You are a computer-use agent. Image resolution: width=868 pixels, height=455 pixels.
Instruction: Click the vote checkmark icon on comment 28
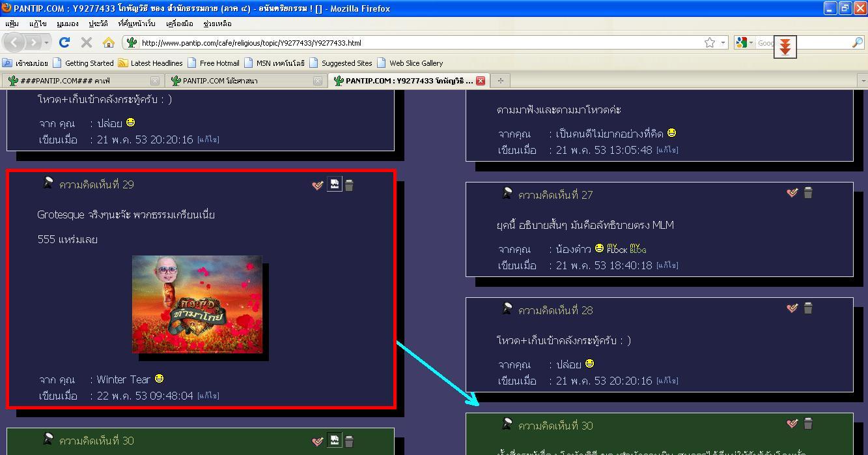tap(792, 308)
